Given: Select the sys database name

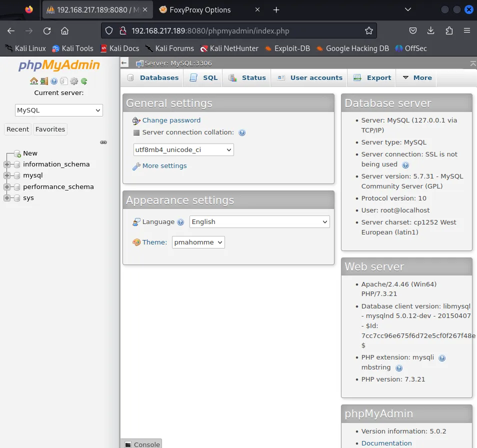Looking at the screenshot, I should click(x=28, y=198).
